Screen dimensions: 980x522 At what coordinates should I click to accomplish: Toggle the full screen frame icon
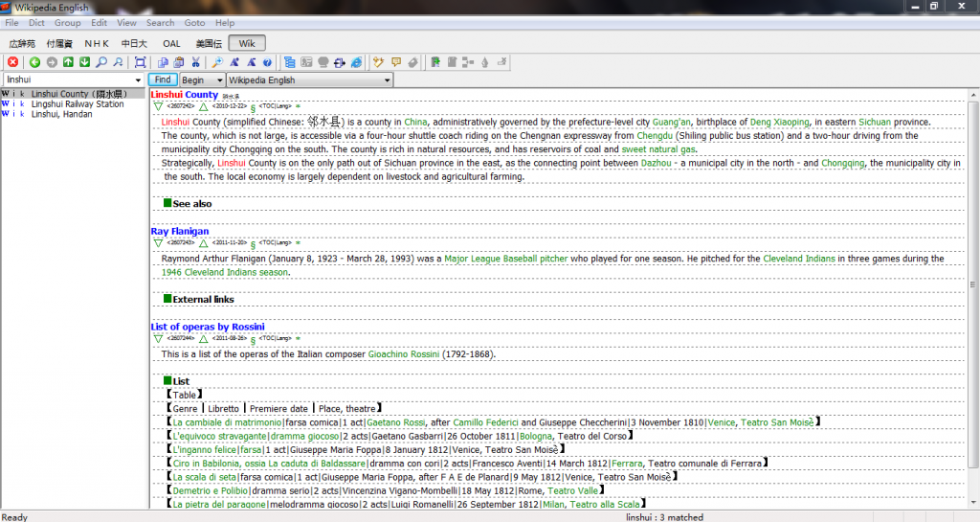coord(140,62)
